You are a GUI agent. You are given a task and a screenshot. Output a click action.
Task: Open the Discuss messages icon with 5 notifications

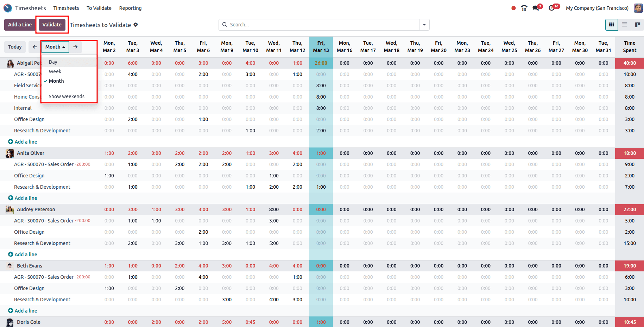(x=536, y=7)
